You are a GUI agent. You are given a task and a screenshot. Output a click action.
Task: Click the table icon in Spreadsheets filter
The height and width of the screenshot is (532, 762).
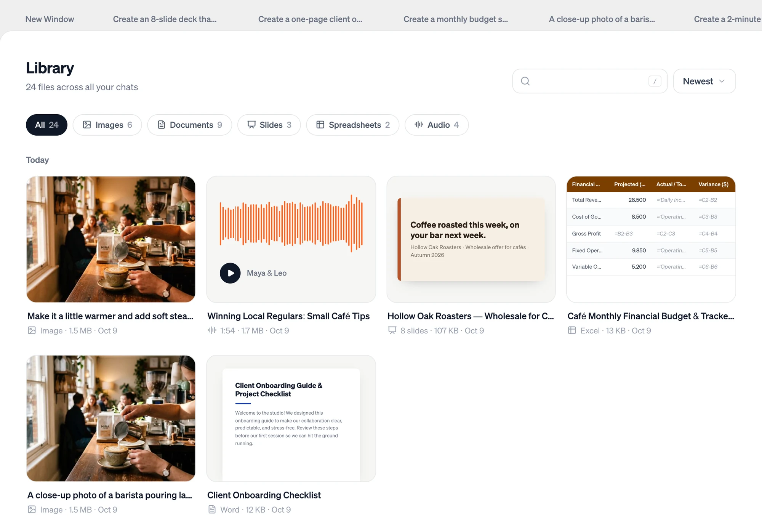coord(320,125)
